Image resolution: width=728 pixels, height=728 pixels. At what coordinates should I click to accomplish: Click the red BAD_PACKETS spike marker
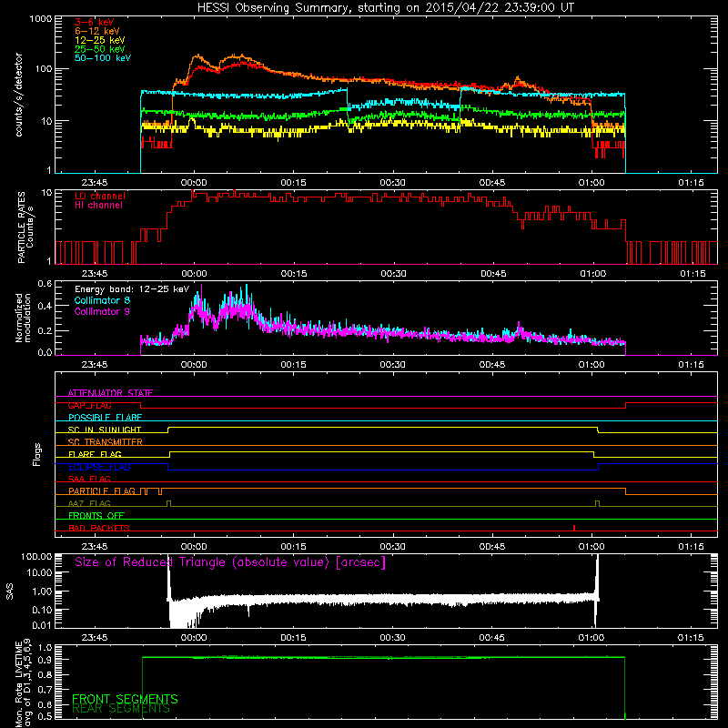click(574, 528)
